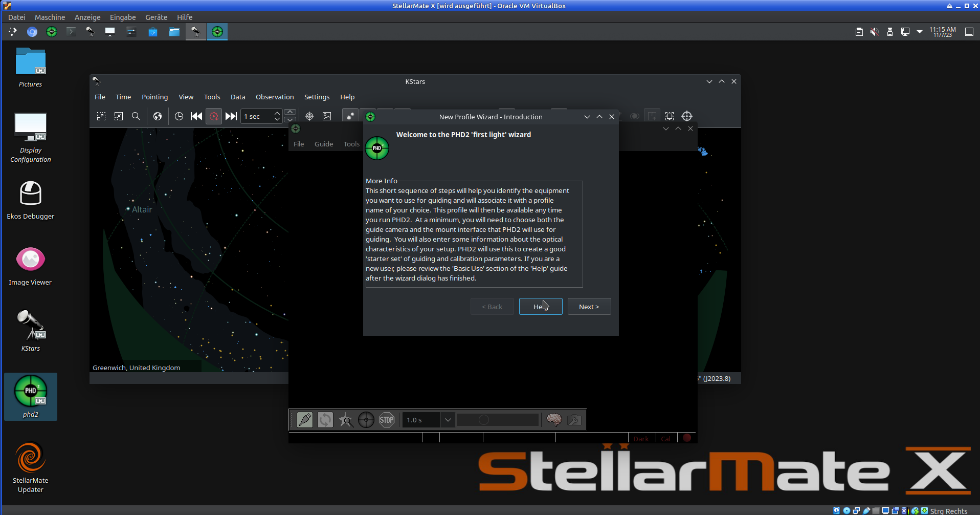
Task: Click KStars set time clock icon
Action: tap(179, 116)
